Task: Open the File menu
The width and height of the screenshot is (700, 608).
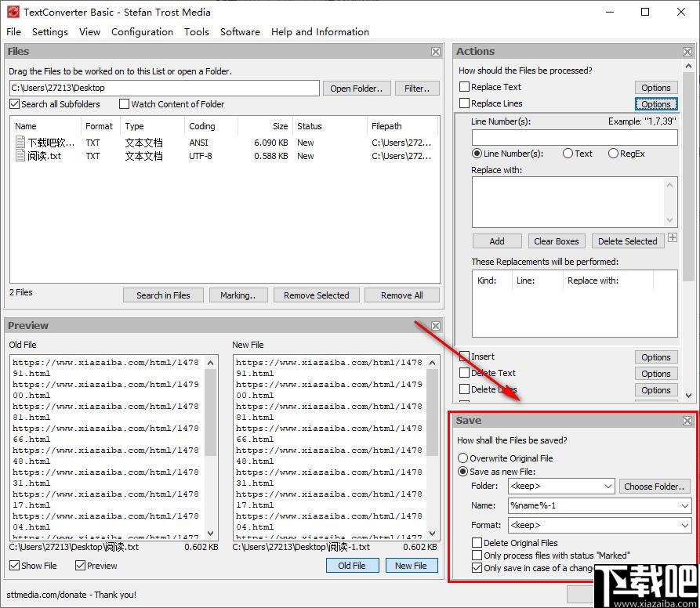Action: (x=14, y=31)
